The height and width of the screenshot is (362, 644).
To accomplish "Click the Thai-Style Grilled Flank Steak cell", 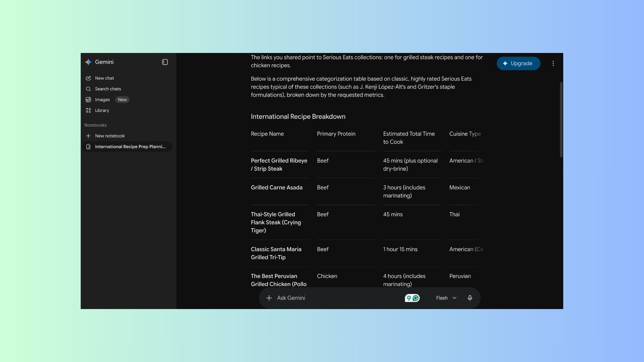I will [x=276, y=222].
